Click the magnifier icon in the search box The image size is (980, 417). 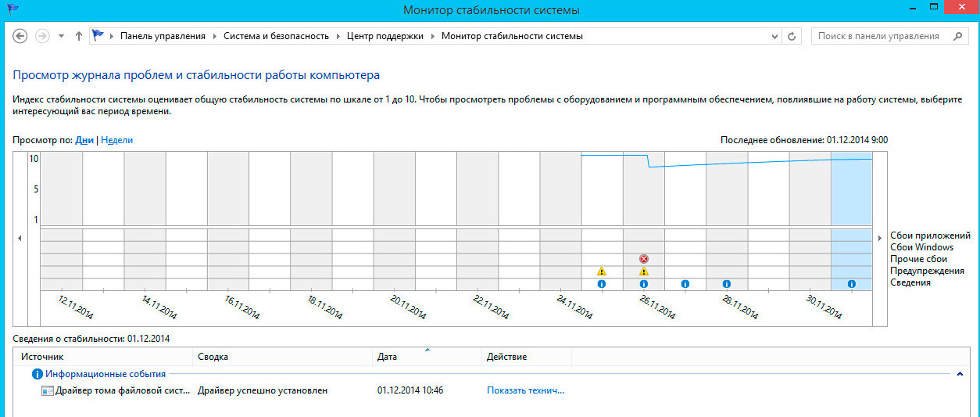[x=957, y=36]
